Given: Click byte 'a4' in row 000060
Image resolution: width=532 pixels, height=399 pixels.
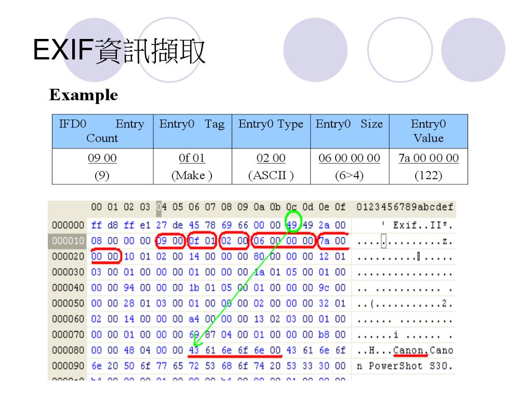Looking at the screenshot, I should click(194, 319).
